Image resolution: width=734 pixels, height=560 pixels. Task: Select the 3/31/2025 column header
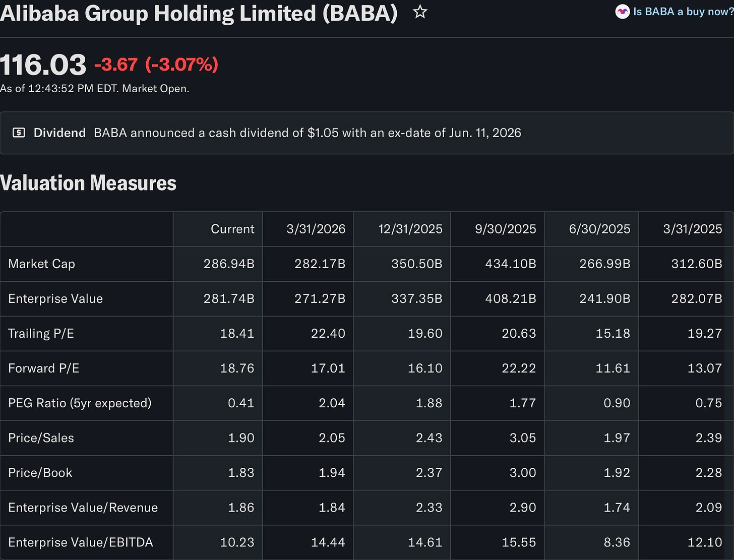coord(693,229)
